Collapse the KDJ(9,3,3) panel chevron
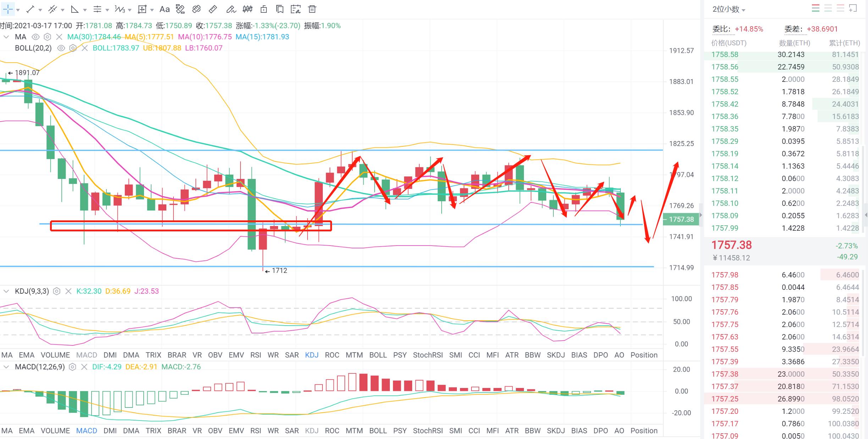 coord(6,291)
